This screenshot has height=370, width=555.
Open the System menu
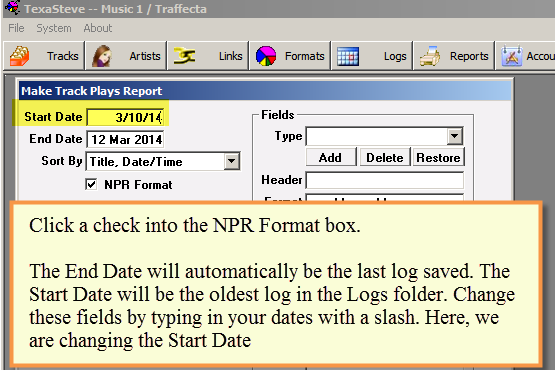pyautogui.click(x=54, y=28)
